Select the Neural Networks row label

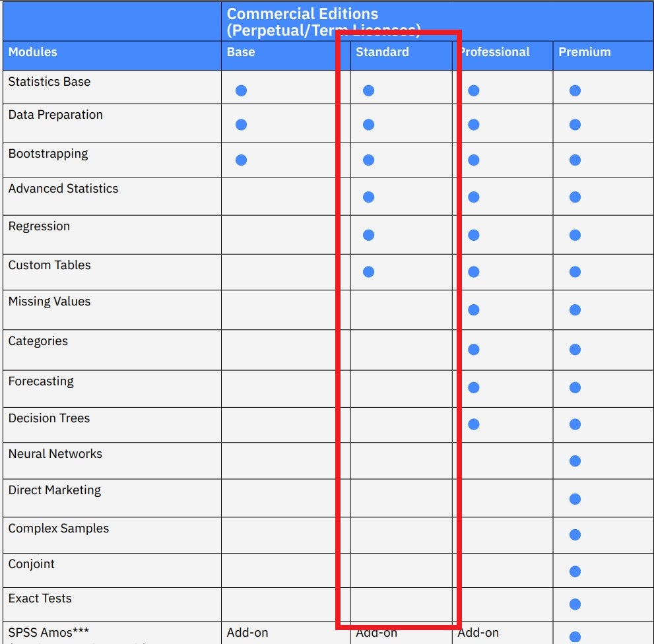click(x=55, y=454)
